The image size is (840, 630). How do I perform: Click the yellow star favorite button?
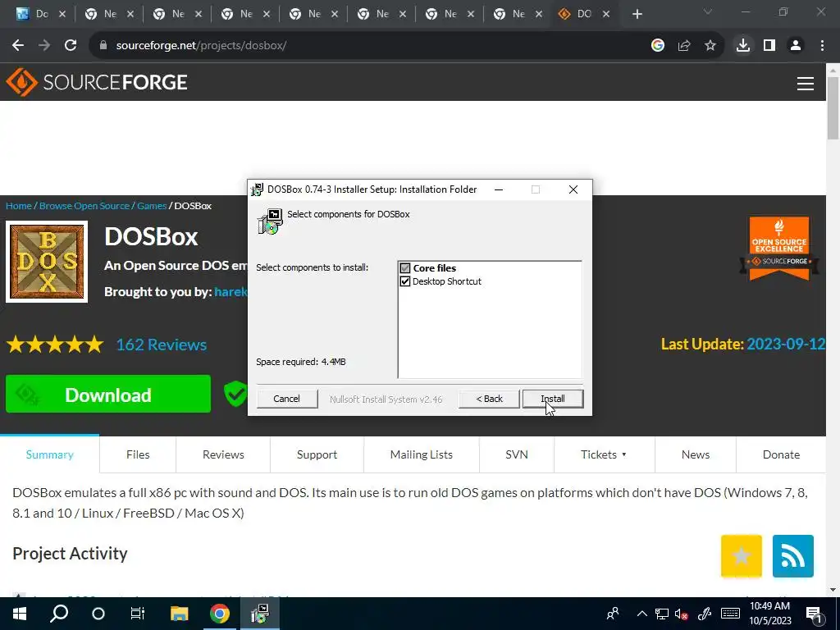pyautogui.click(x=742, y=556)
